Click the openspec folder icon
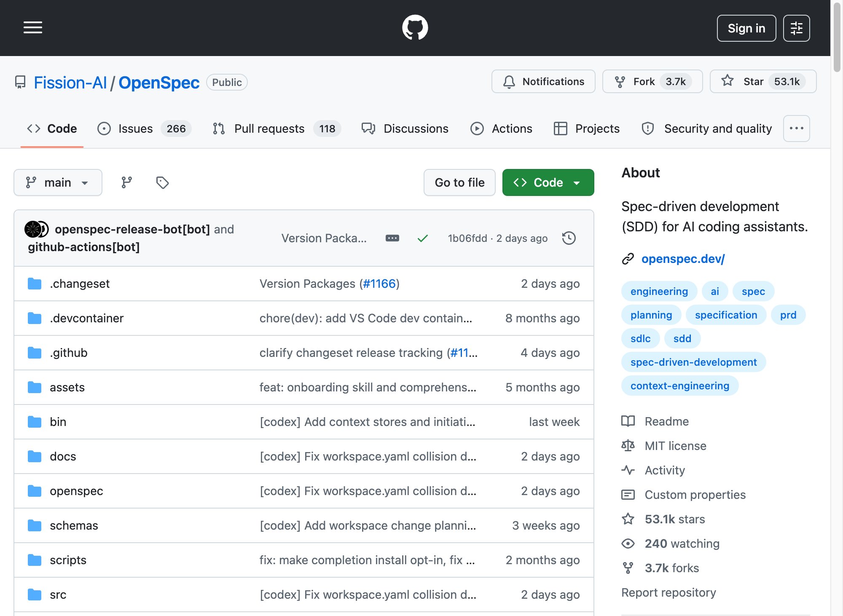This screenshot has width=843, height=616. [35, 491]
